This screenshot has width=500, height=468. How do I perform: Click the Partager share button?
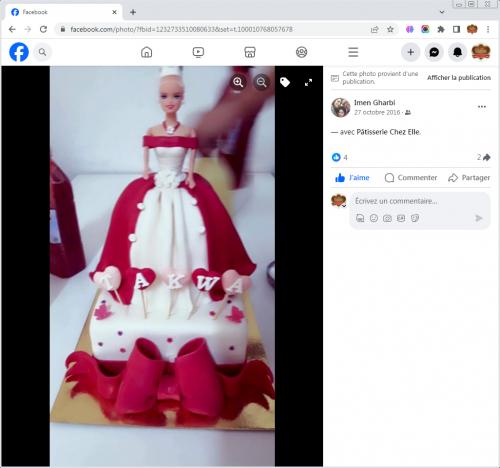point(469,178)
